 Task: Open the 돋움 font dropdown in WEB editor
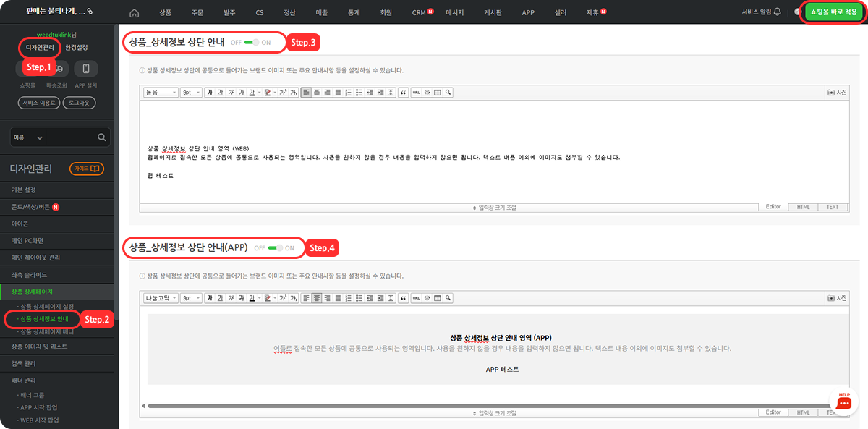click(x=161, y=93)
